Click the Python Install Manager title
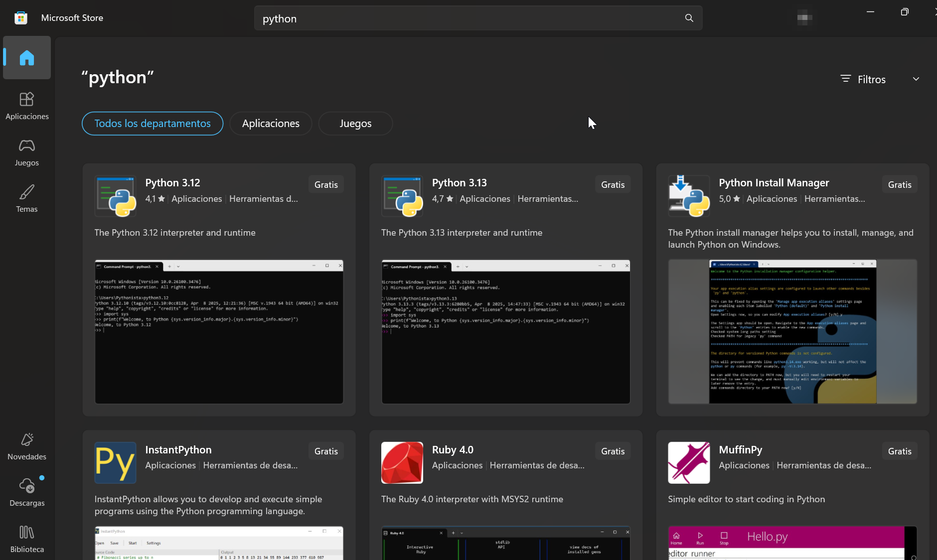The image size is (937, 560). click(774, 183)
